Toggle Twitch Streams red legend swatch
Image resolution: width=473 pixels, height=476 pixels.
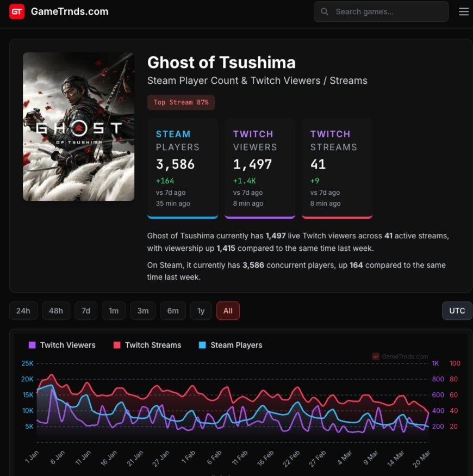117,345
